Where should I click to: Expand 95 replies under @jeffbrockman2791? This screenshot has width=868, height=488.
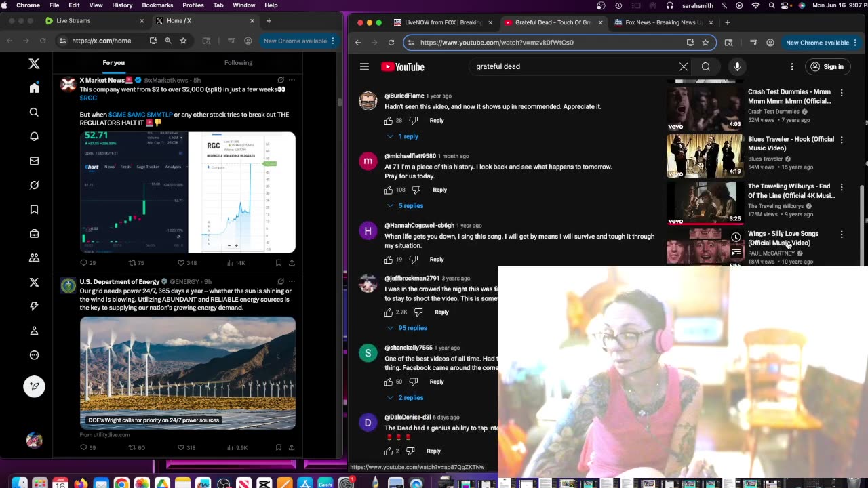pyautogui.click(x=408, y=328)
